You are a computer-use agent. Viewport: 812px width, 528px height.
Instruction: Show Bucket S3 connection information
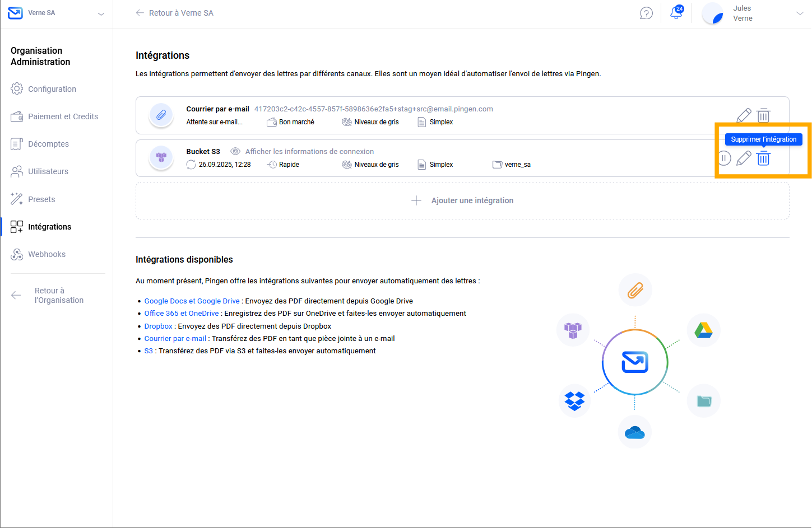(309, 152)
